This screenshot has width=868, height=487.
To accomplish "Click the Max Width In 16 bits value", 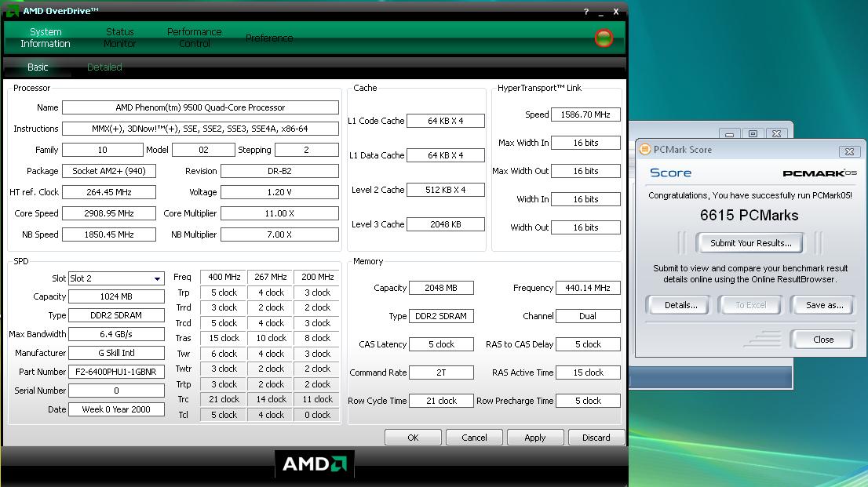I will (x=585, y=143).
